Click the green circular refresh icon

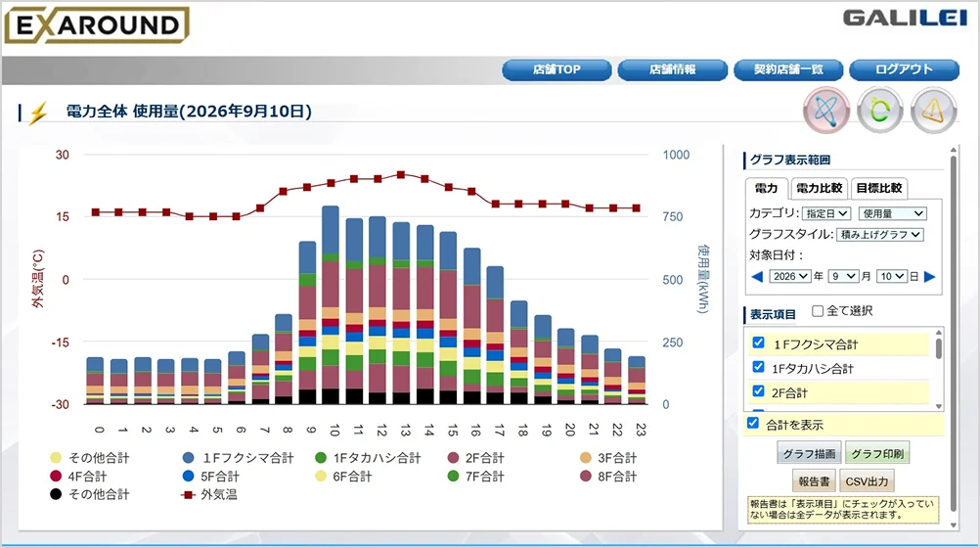[x=879, y=111]
